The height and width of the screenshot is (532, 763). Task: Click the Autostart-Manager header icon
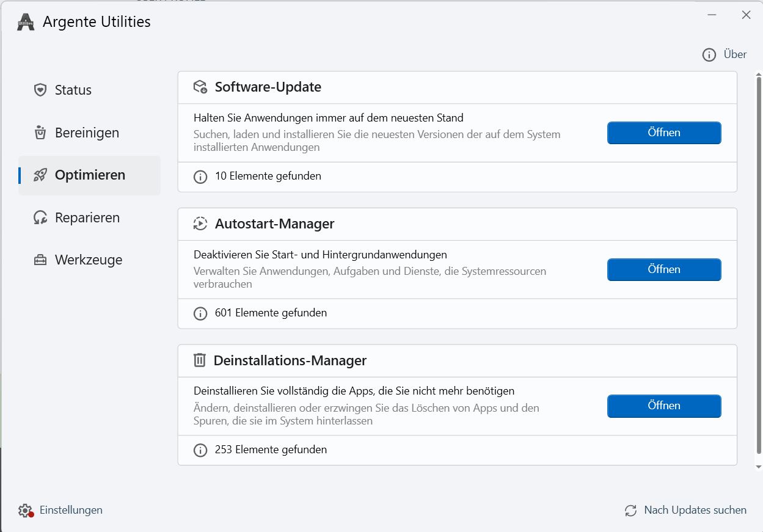[200, 224]
